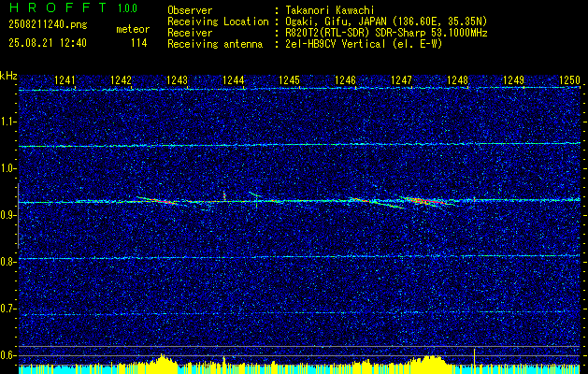Click the kHz axis unit label
The image size is (588, 374).
(x=8, y=76)
